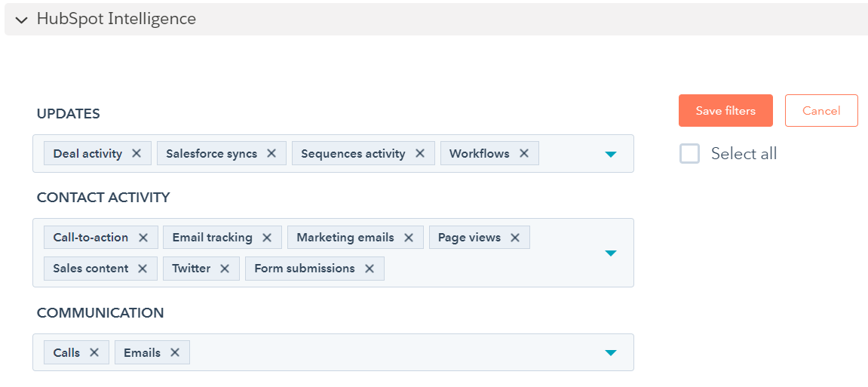868x387 pixels.
Task: Click the HubSpot Intelligence header title
Action: 116,19
